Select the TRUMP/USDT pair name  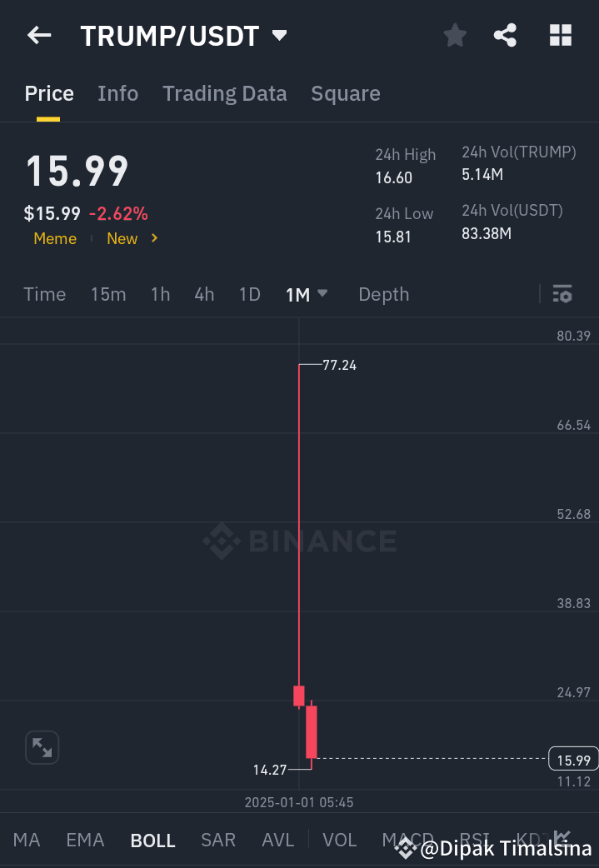169,35
